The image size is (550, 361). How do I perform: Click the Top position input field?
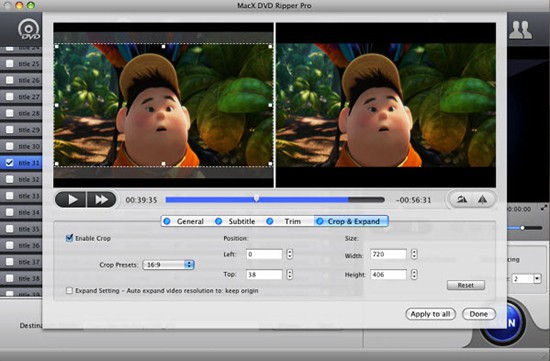(264, 274)
